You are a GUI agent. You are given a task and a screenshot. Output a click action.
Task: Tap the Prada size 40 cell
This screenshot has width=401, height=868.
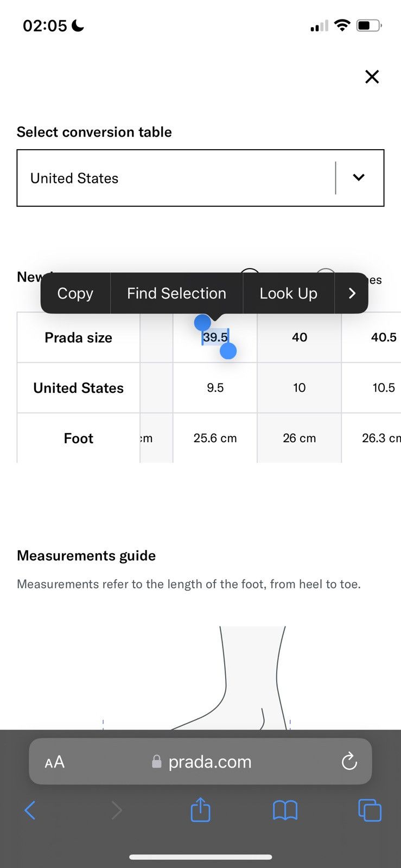[299, 337]
